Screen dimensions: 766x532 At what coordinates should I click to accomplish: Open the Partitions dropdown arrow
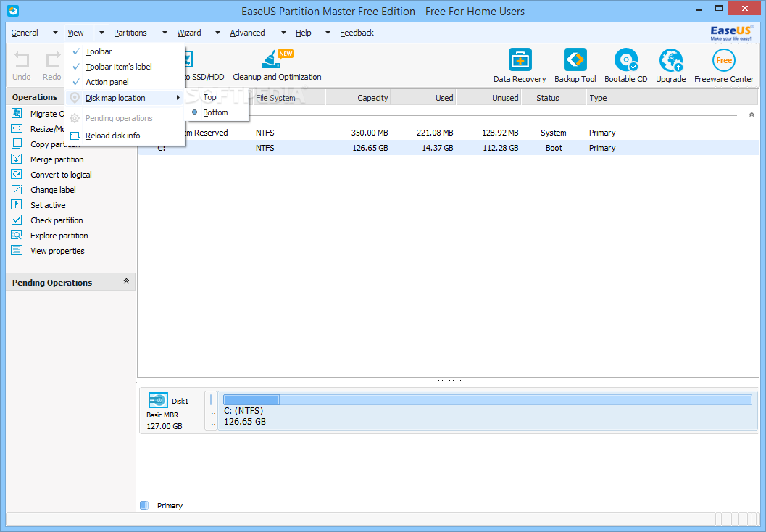(165, 33)
